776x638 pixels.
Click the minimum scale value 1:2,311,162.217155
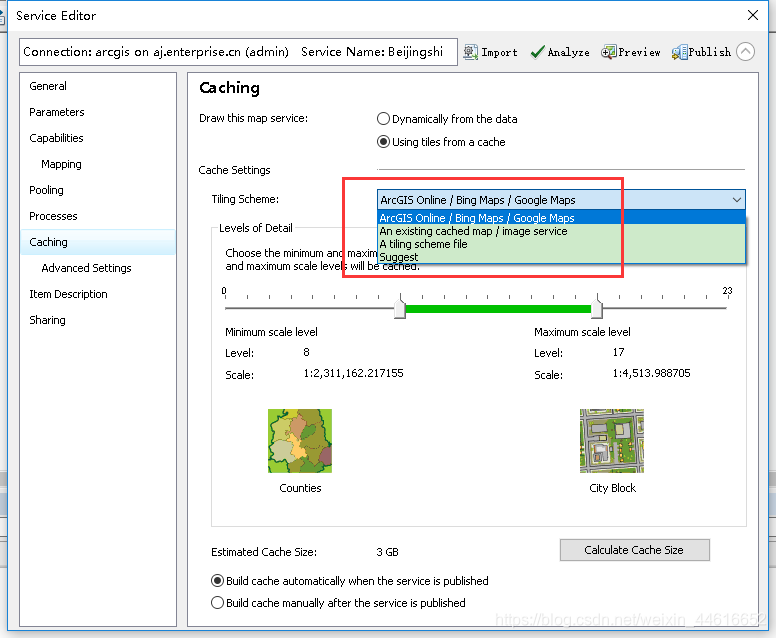(x=353, y=373)
